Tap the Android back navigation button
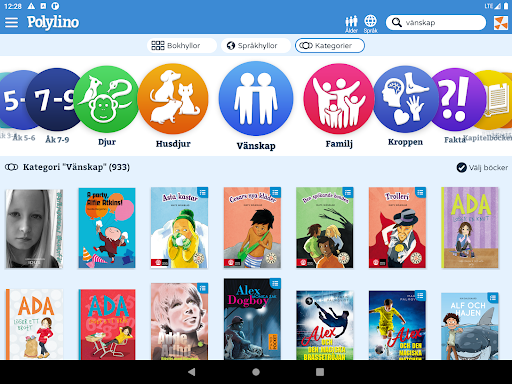The height and width of the screenshot is (384, 512). click(192, 372)
